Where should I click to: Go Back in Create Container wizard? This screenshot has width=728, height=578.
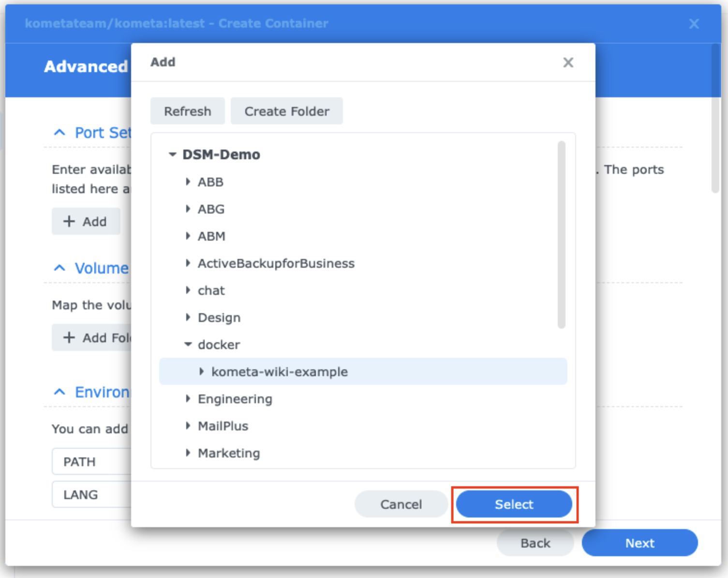tap(535, 543)
